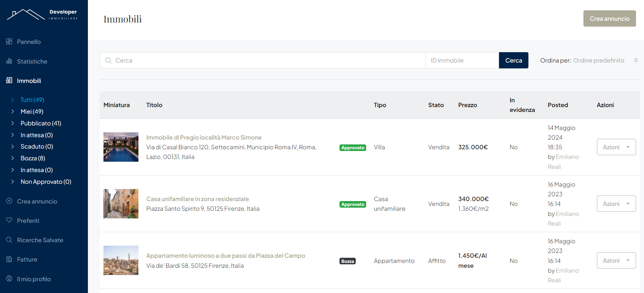Select the Miei (49) filter

tap(32, 112)
